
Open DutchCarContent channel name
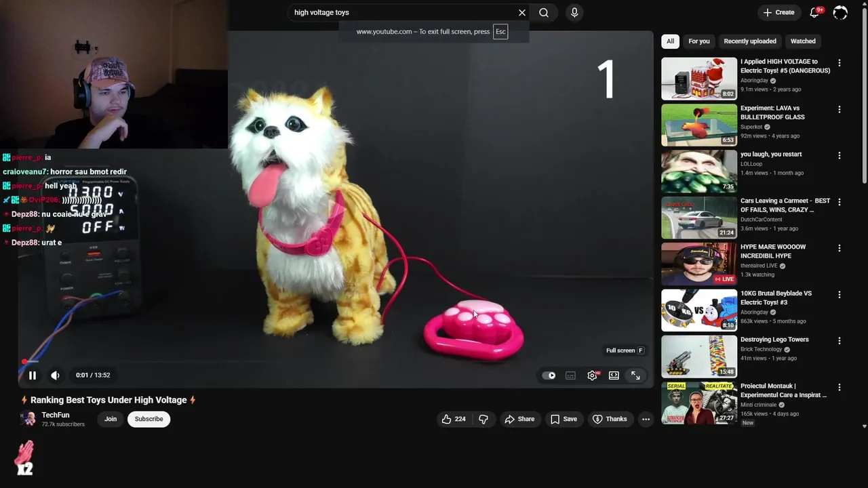point(761,220)
